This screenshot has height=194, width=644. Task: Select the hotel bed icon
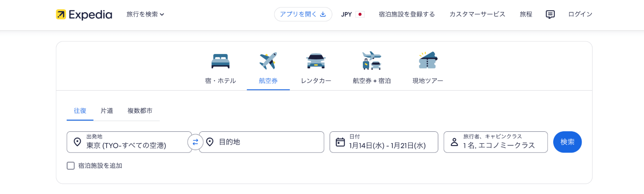220,61
